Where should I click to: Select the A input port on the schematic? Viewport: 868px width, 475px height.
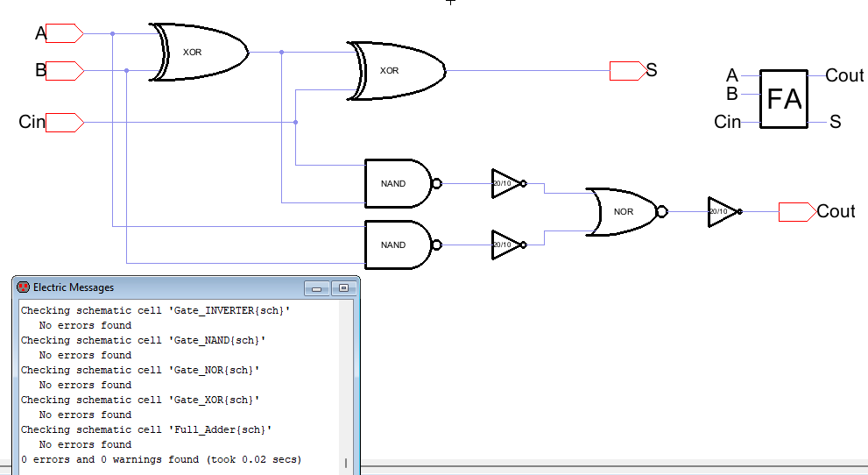coord(63,33)
